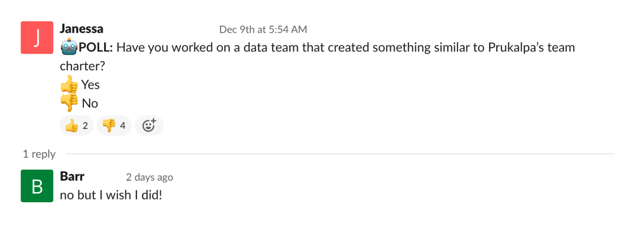Toggle the thumbs down reaction with 4 votes
Screen dimensions: 644x228
click(114, 125)
